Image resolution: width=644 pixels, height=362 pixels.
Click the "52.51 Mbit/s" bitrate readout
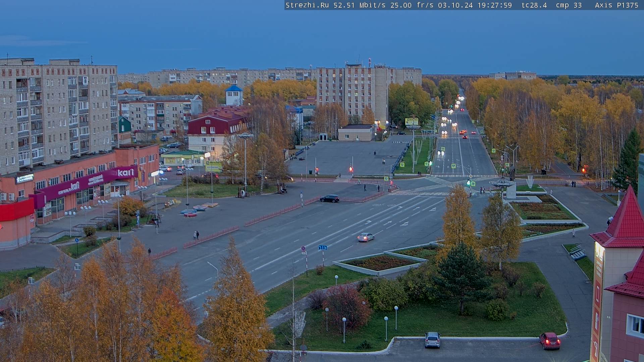(360, 5)
